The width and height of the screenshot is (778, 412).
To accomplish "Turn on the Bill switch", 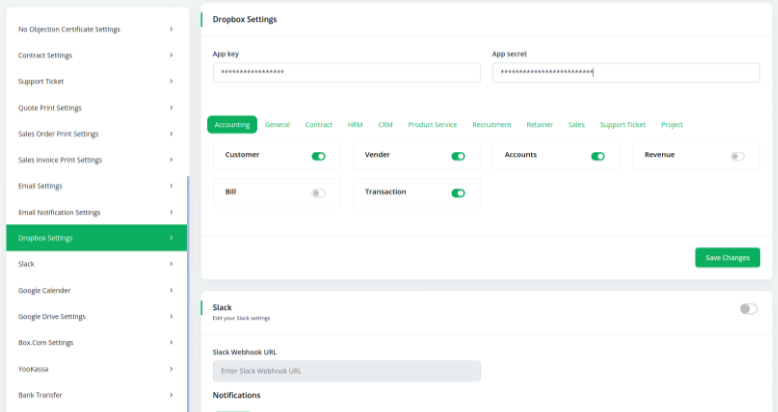I will [319, 193].
